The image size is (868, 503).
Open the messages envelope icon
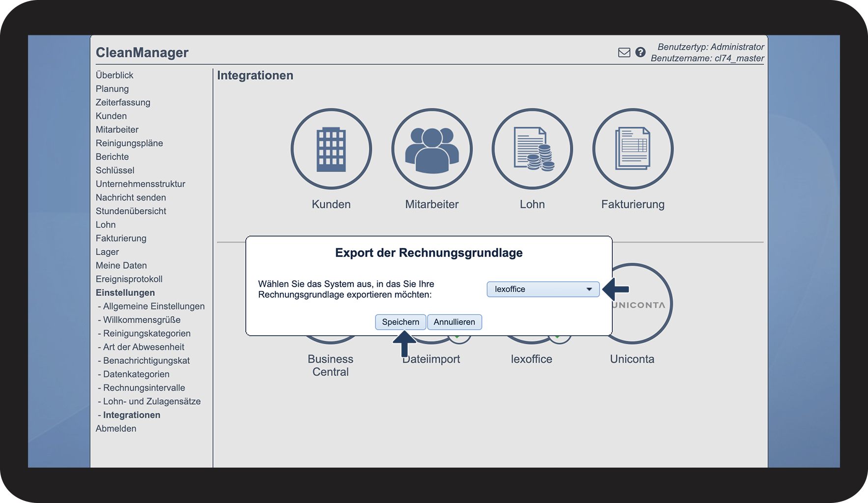624,53
